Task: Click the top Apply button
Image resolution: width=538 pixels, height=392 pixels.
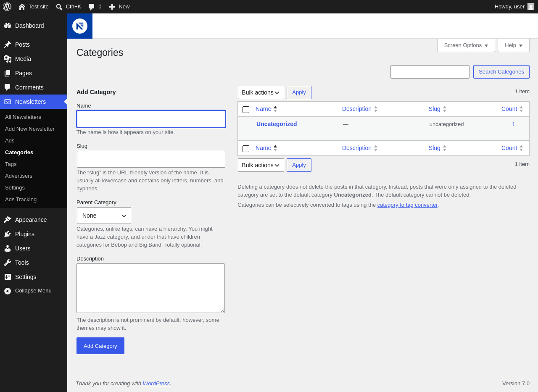Action: pyautogui.click(x=299, y=92)
